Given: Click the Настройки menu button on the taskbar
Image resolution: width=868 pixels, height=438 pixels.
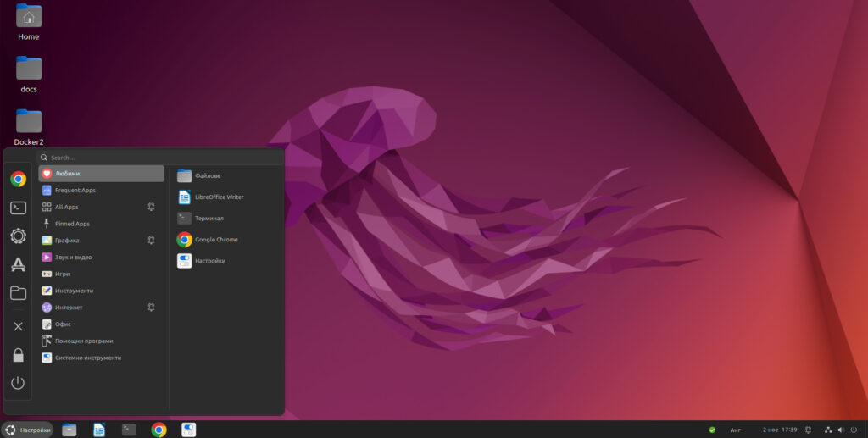Looking at the screenshot, I should coord(27,430).
